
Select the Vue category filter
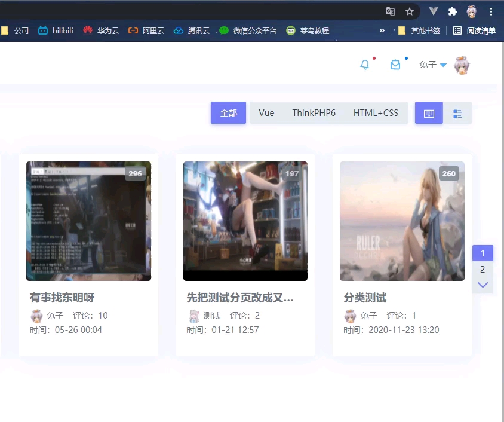(x=266, y=112)
